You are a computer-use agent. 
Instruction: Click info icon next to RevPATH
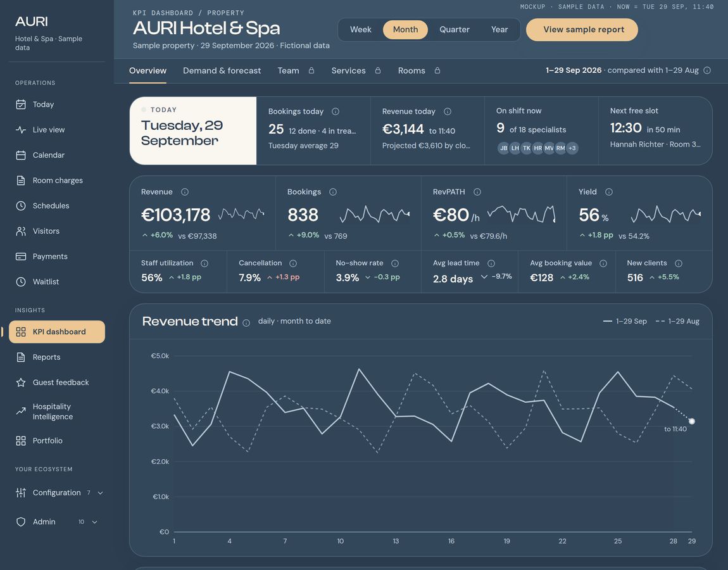click(x=477, y=192)
